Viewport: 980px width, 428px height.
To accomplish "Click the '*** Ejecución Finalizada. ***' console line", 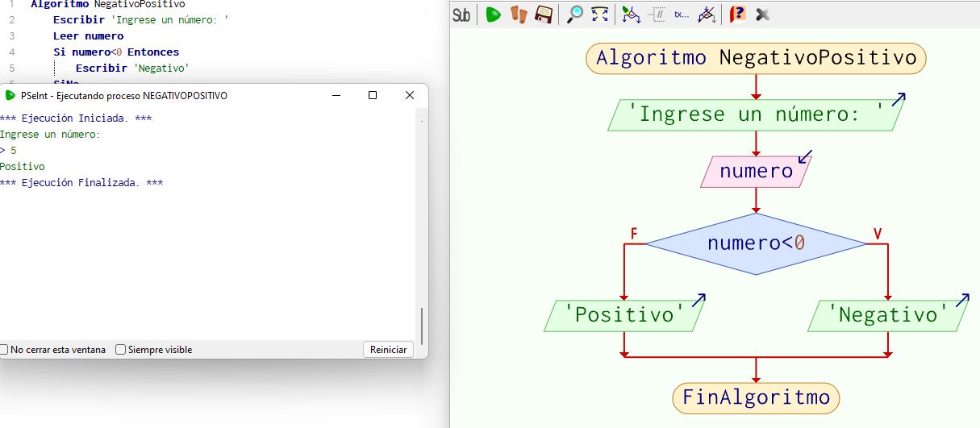I will coord(81,183).
